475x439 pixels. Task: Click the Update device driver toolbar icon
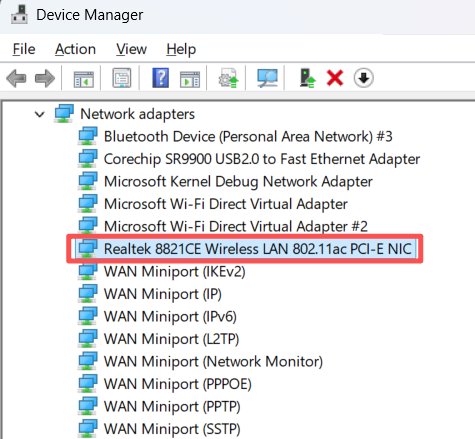(x=228, y=78)
